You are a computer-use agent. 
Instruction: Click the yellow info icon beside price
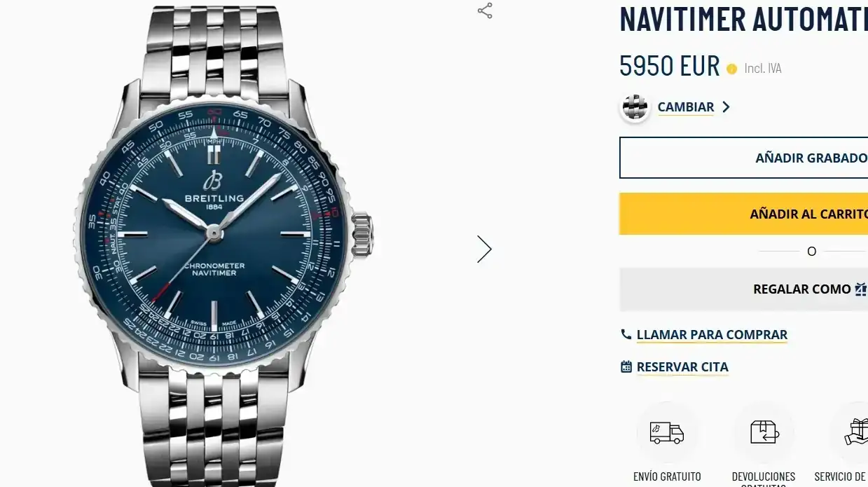point(732,69)
